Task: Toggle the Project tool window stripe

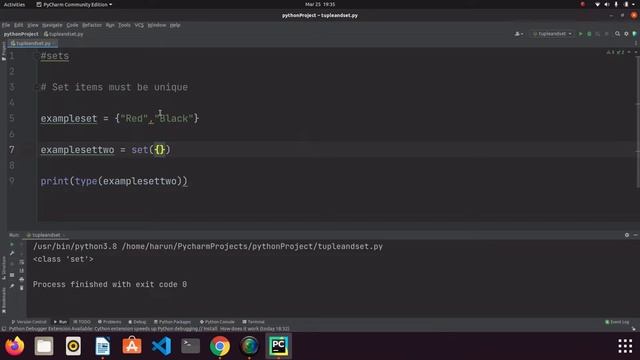Action: click(3, 51)
